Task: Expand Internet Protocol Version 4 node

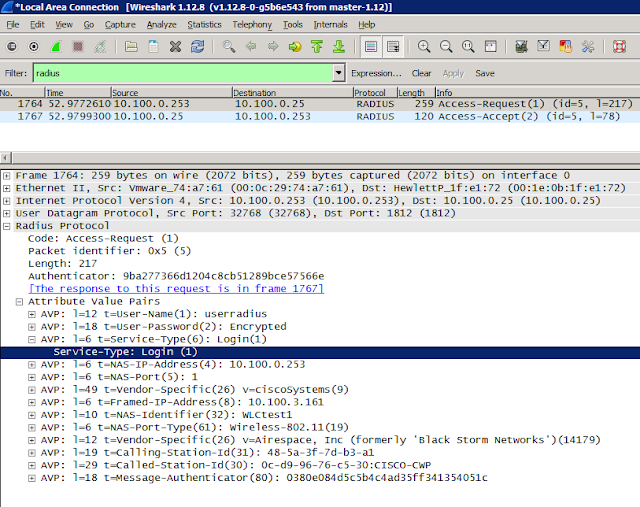Action: pos(7,201)
